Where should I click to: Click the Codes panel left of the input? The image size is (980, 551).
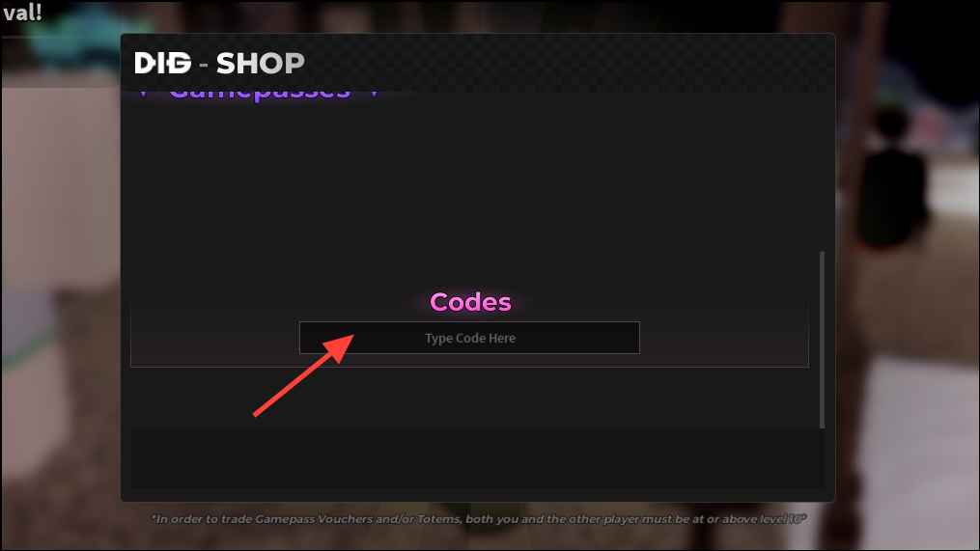click(215, 338)
